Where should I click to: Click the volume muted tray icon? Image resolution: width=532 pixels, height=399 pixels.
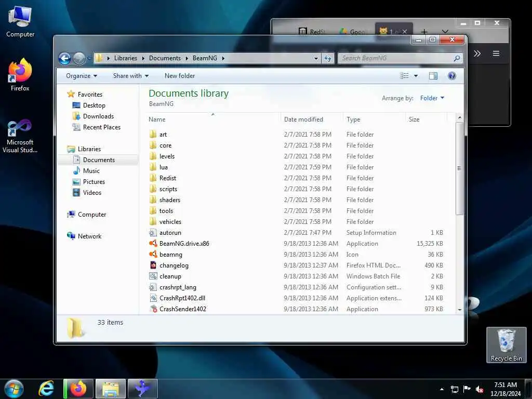[x=480, y=390]
